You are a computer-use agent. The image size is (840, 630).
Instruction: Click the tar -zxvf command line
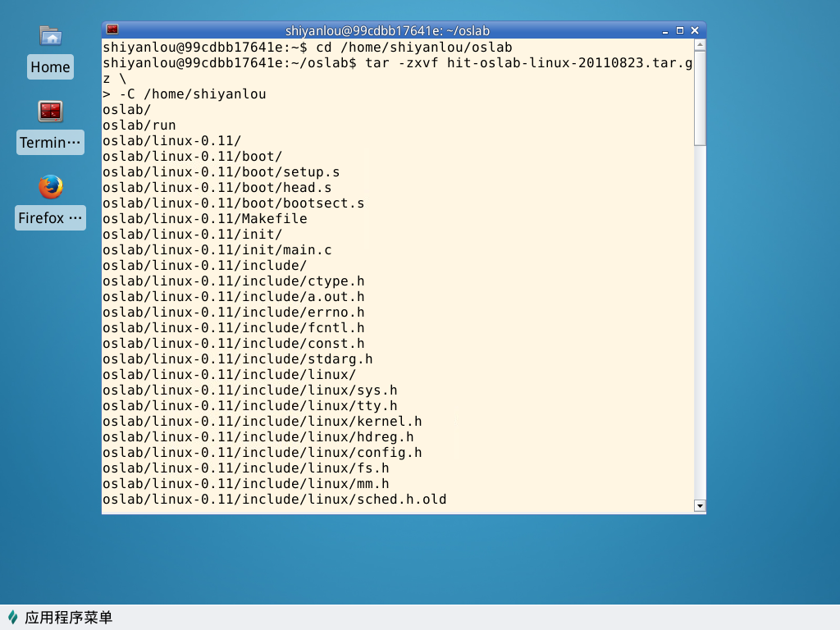(x=398, y=63)
